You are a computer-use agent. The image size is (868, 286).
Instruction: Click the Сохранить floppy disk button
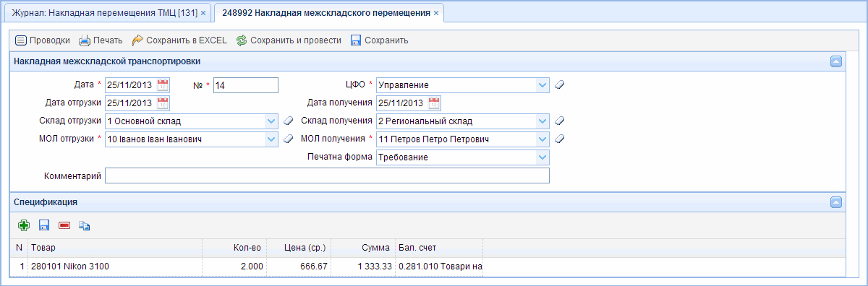[x=380, y=40]
